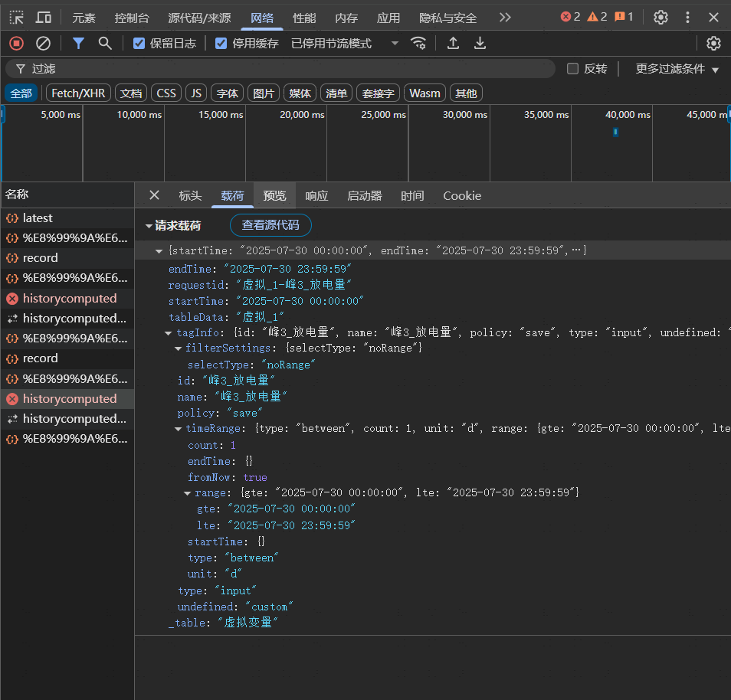
Task: Collapse the filterSettings node
Action: pos(178,348)
